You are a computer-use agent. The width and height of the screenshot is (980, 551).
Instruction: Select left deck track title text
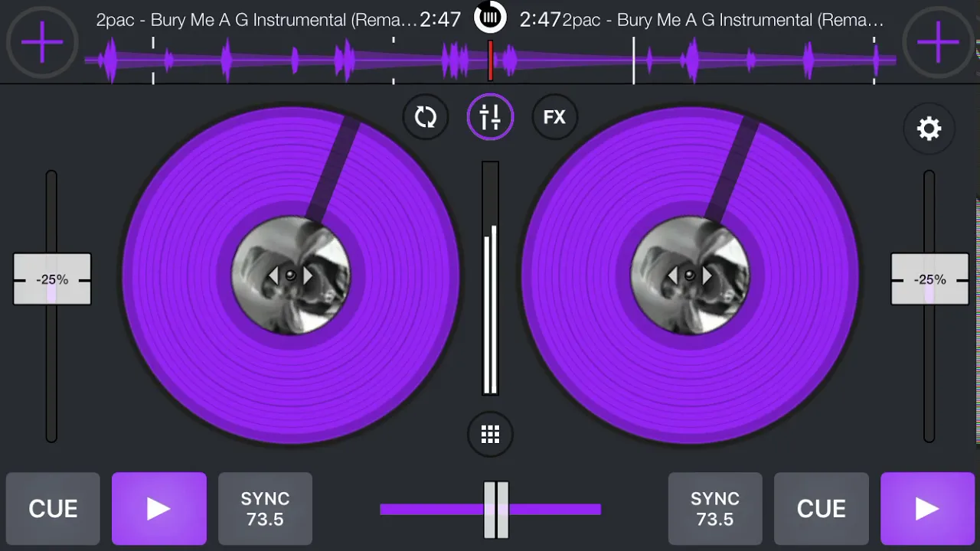tap(256, 20)
